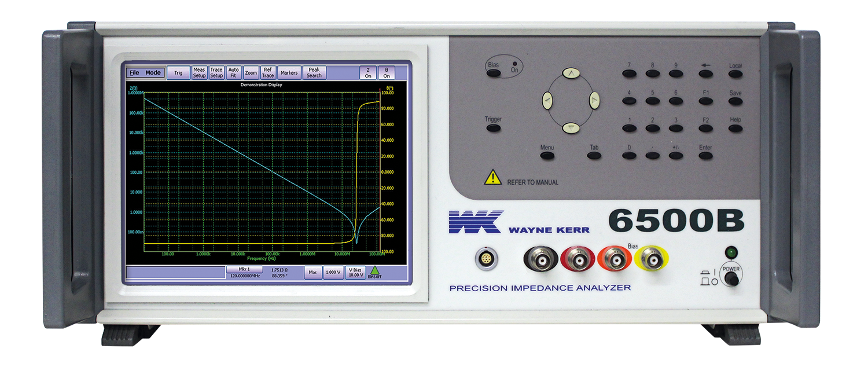Run Peak Search from the toolbar

coord(314,73)
